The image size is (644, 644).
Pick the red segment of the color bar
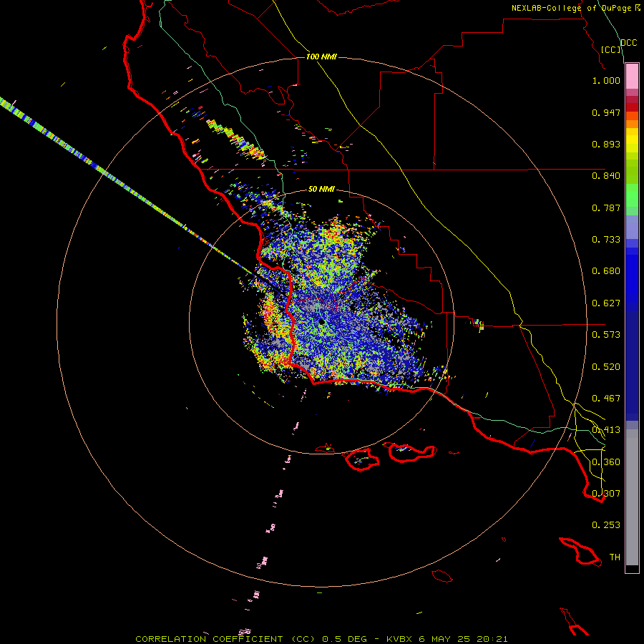click(x=632, y=107)
